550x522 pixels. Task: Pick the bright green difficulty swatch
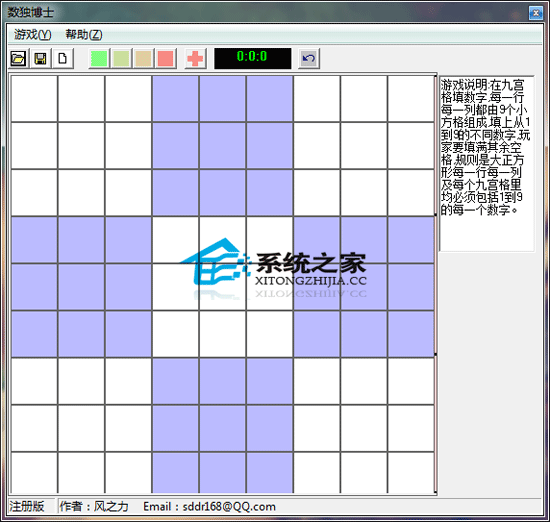click(99, 58)
